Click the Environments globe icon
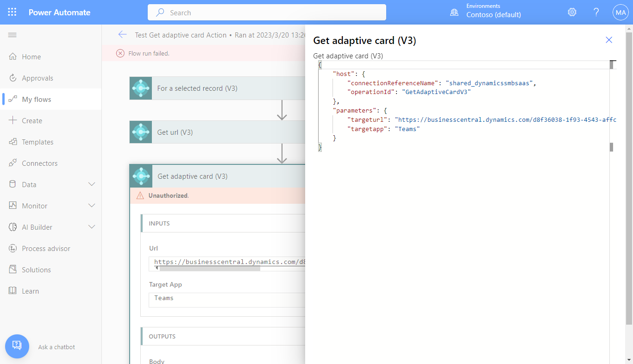633x364 pixels. tap(454, 13)
